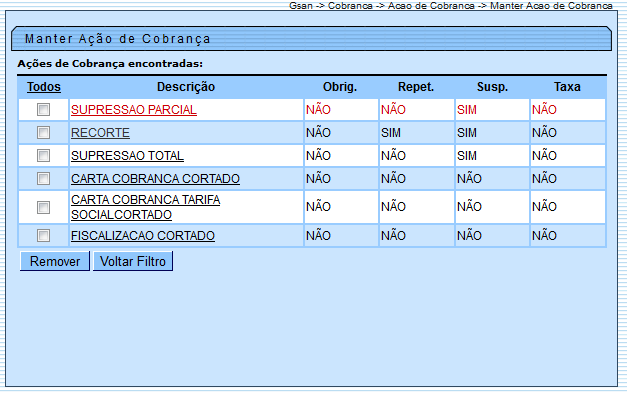Click the Todos select-all link
The height and width of the screenshot is (393, 627).
[x=44, y=87]
